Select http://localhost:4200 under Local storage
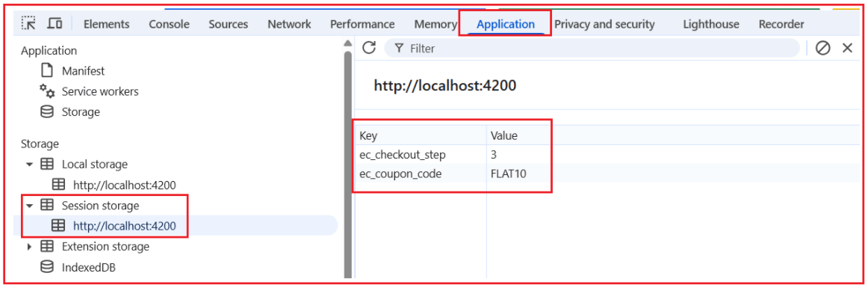 click(x=125, y=186)
